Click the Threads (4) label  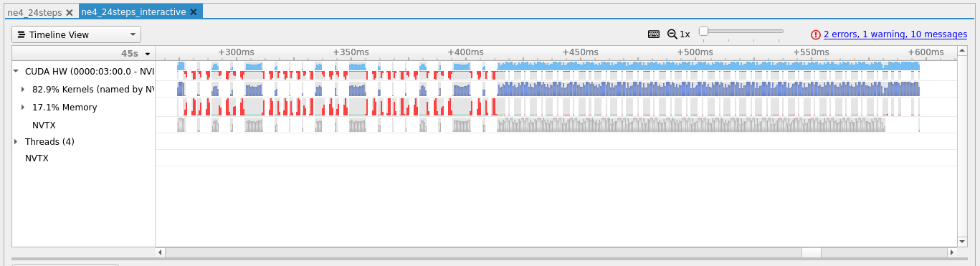pyautogui.click(x=49, y=142)
